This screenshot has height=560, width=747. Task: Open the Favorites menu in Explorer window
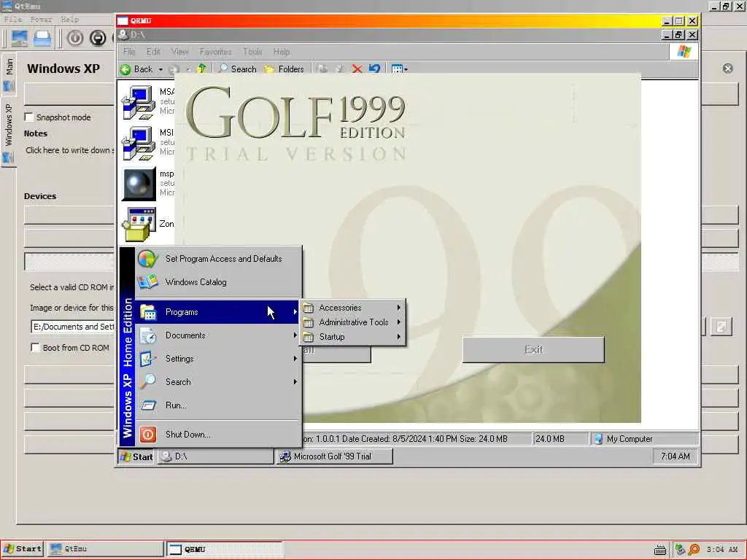[x=215, y=52]
